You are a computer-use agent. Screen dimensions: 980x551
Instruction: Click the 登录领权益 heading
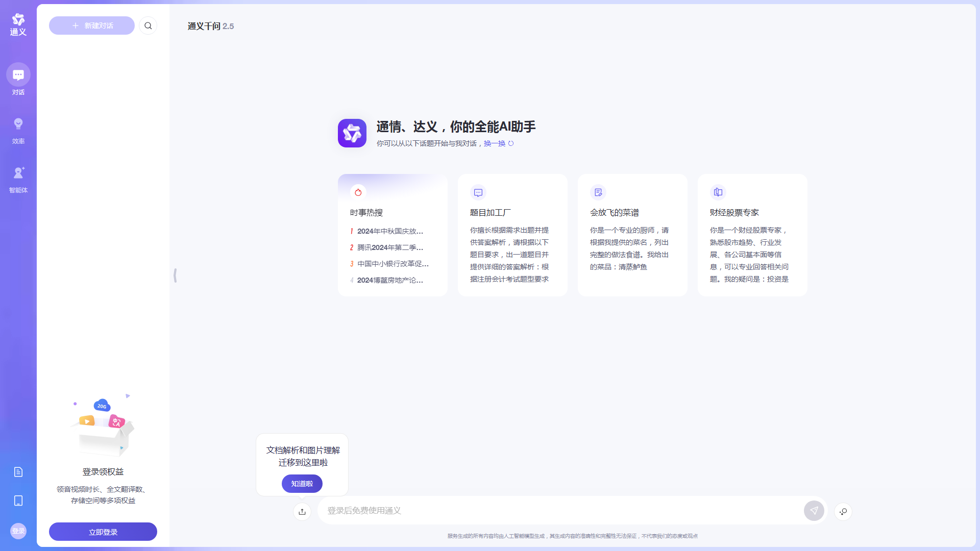[103, 472]
